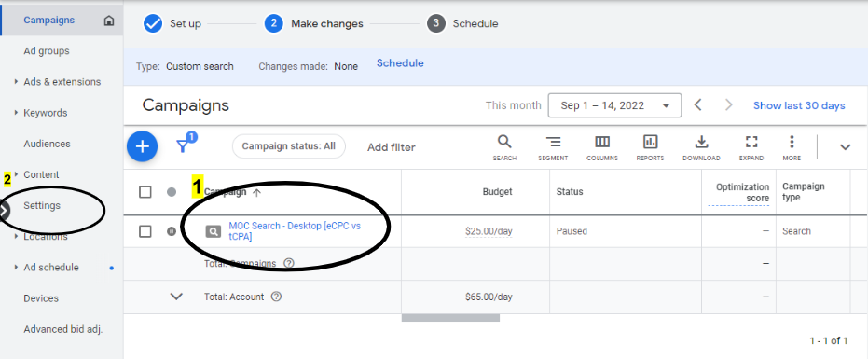Click the Status column header

click(x=570, y=192)
